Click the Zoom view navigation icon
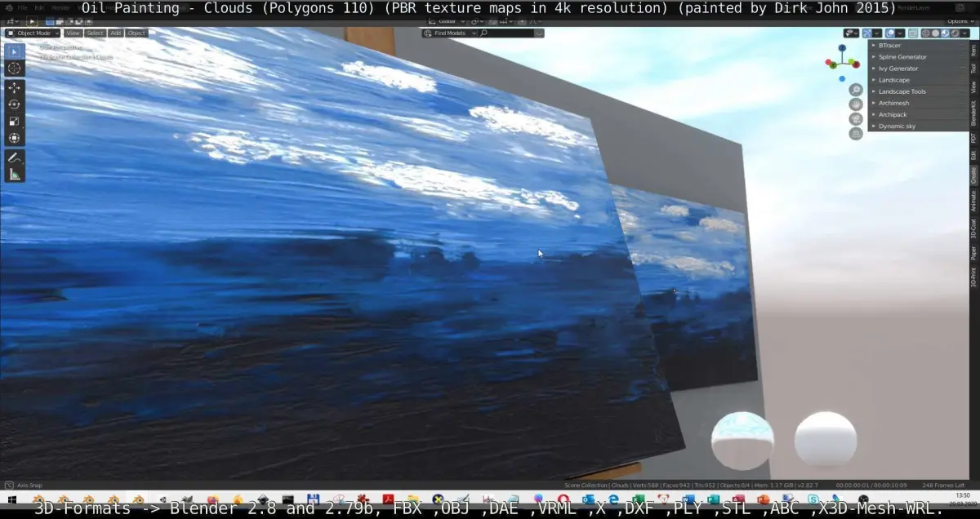The width and height of the screenshot is (980, 519). tap(856, 90)
